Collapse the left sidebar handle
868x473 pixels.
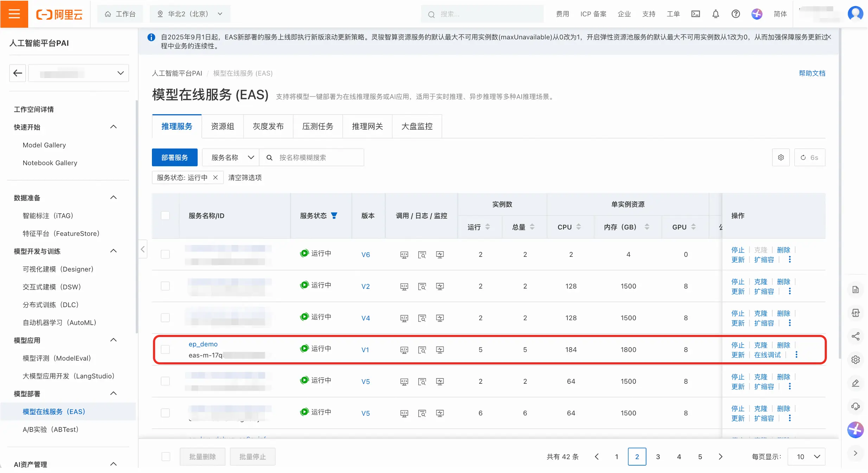tap(142, 249)
